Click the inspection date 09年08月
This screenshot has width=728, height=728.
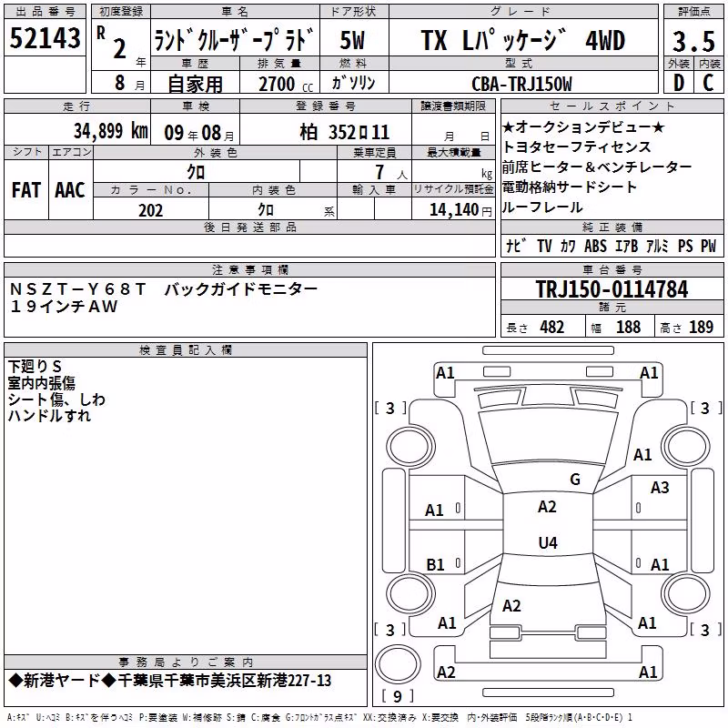pyautogui.click(x=199, y=133)
